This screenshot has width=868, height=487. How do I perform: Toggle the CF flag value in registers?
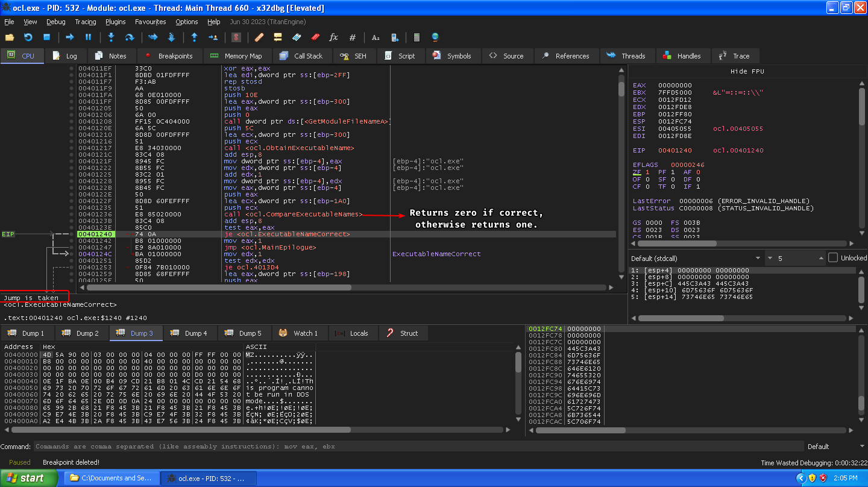pos(647,187)
